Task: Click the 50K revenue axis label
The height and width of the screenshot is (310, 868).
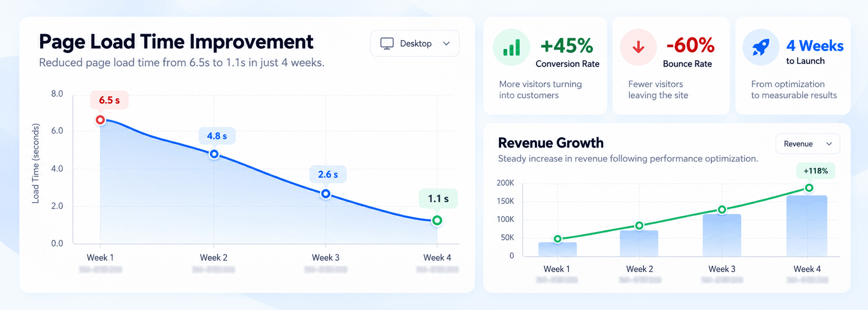Action: pos(507,237)
